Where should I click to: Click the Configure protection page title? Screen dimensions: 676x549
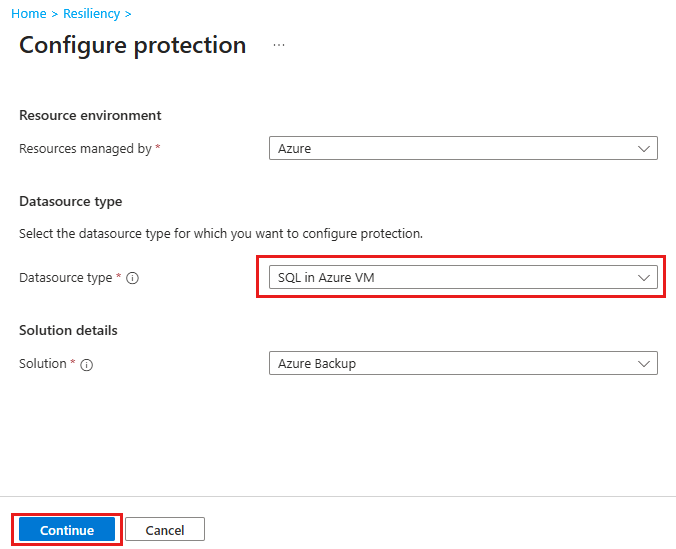pyautogui.click(x=132, y=46)
